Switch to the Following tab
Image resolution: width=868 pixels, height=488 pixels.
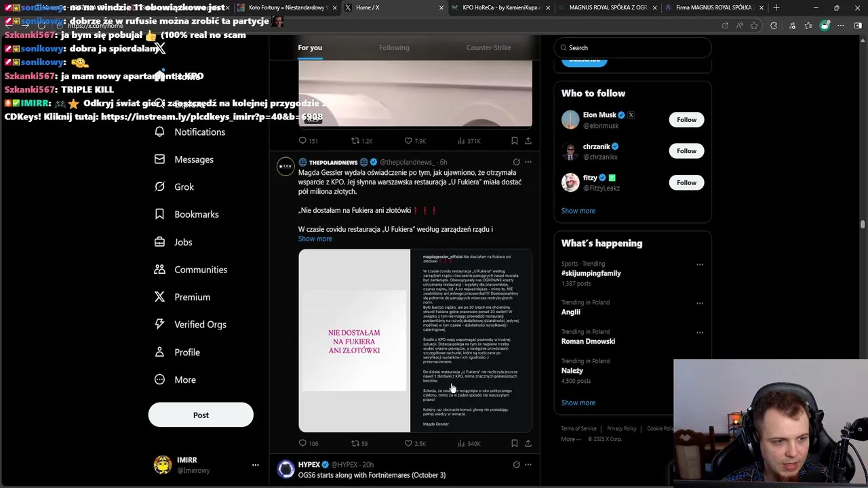(x=394, y=47)
